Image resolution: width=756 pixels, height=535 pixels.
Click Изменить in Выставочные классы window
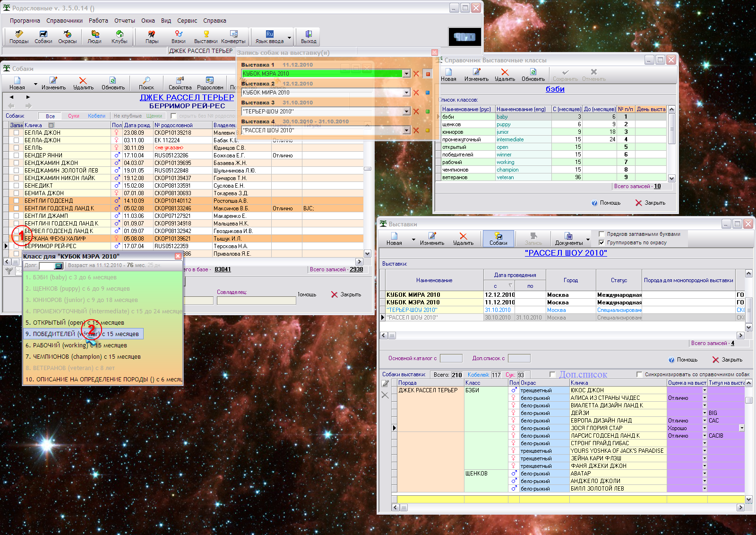pyautogui.click(x=476, y=75)
